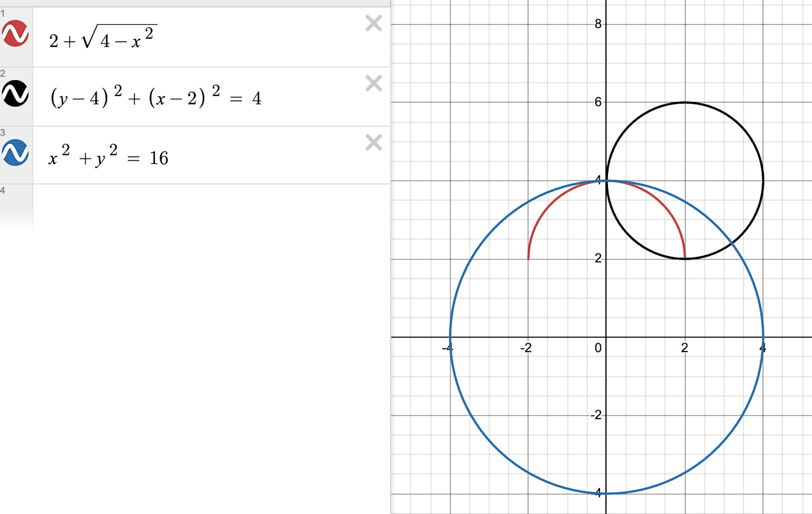812x514 pixels.
Task: Click where red curve meets black circle bottom
Action: (x=685, y=258)
